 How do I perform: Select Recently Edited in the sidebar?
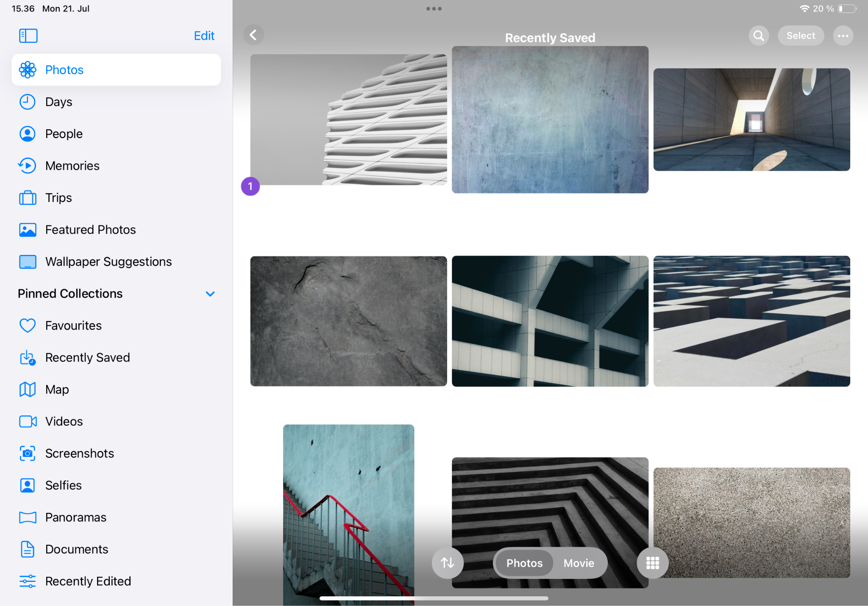(116, 581)
